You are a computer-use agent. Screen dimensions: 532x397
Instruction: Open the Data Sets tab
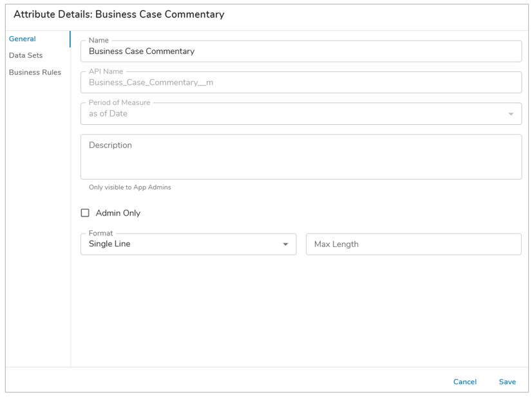26,56
